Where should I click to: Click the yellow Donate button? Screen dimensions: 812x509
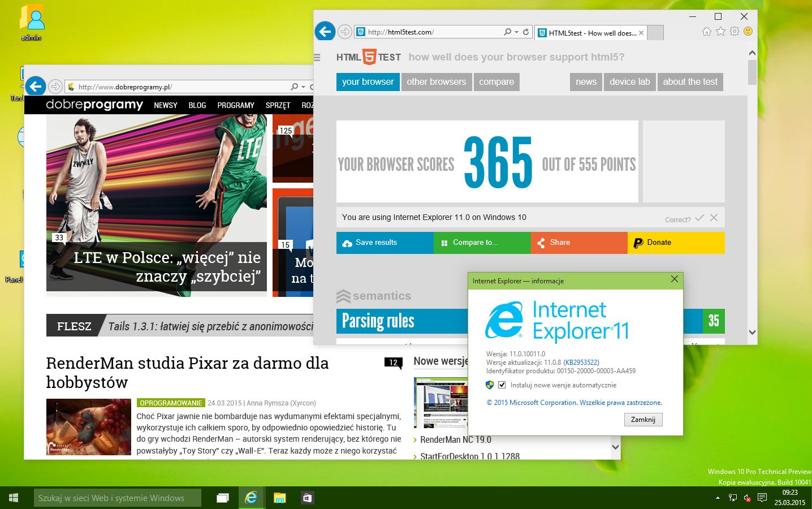point(676,243)
